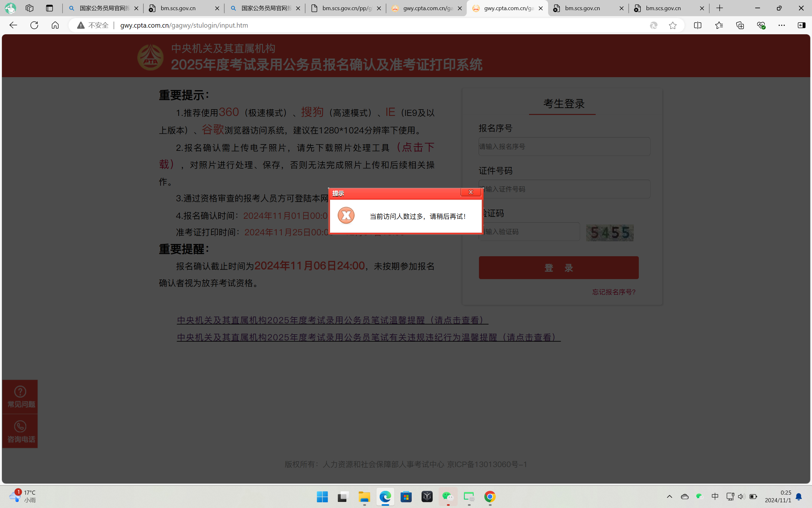This screenshot has width=812, height=508.
Task: Click the browser back arrow
Action: click(13, 25)
